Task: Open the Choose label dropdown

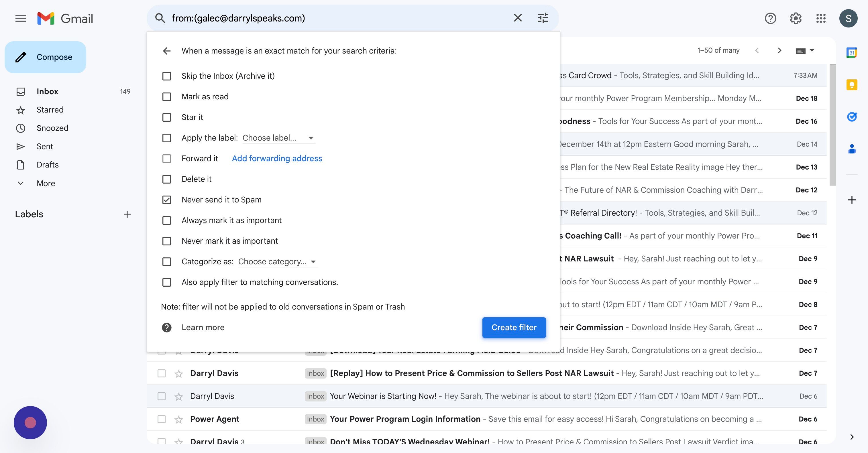Action: (x=278, y=138)
